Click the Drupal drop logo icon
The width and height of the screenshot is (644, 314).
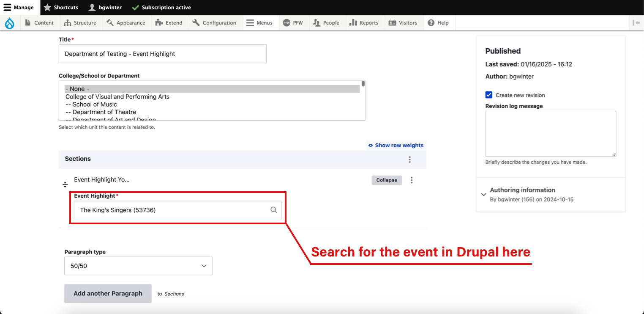click(9, 23)
